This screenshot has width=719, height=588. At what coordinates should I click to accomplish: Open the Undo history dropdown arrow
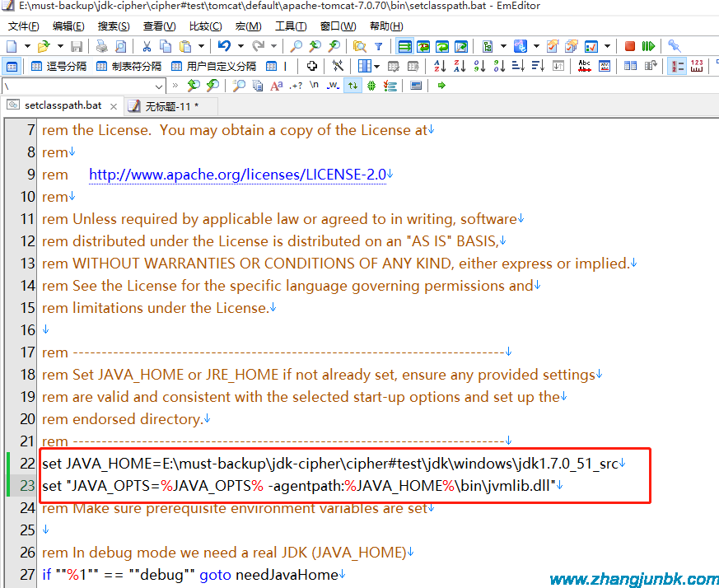tap(240, 46)
